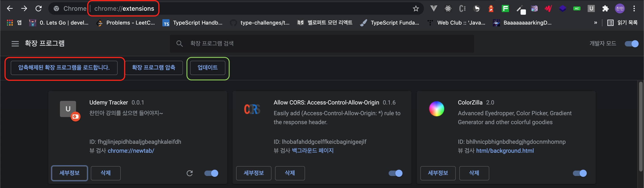Viewport: 644px width, 188px height.
Task: Click 압축해제된 확장 프로그램을 로드합니다 button
Action: coord(64,68)
